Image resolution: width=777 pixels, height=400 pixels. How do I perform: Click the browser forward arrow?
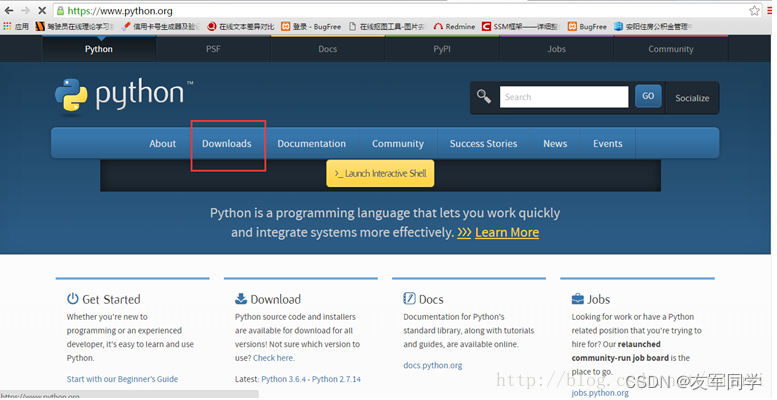point(25,10)
